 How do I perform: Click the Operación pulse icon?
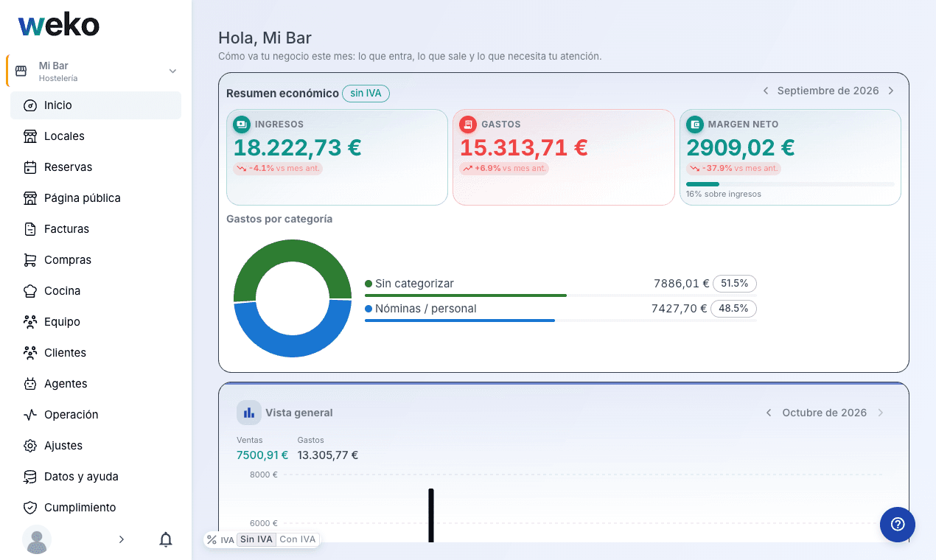30,415
